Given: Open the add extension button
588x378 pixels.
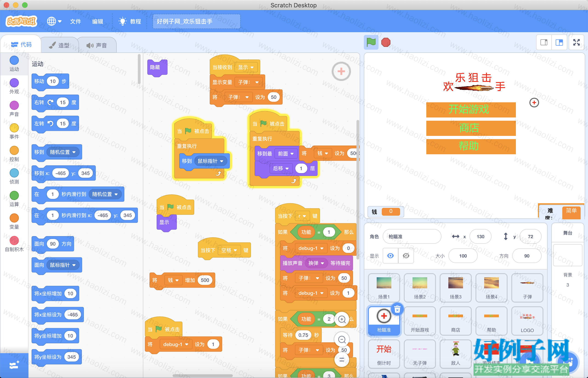Looking at the screenshot, I should [14, 366].
